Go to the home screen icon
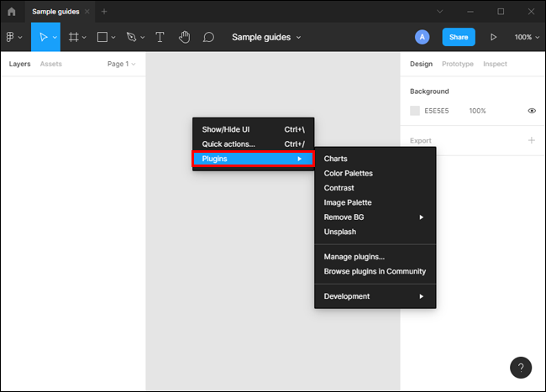The height and width of the screenshot is (392, 546). tap(12, 12)
